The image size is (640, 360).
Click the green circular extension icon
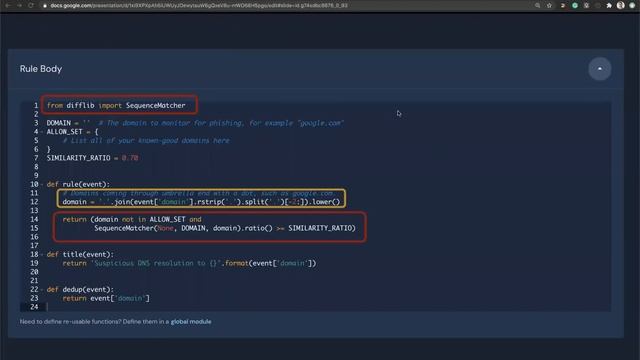point(575,5)
